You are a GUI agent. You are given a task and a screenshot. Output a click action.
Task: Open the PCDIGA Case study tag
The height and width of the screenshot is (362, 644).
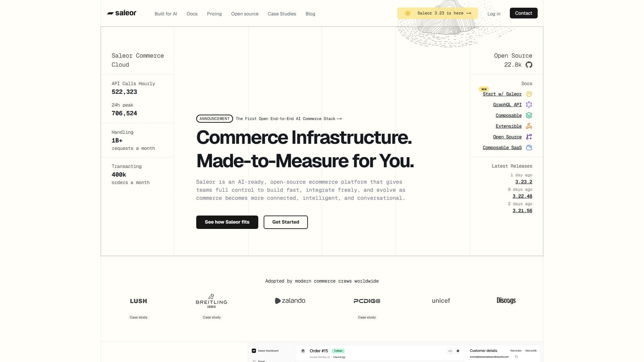367,317
